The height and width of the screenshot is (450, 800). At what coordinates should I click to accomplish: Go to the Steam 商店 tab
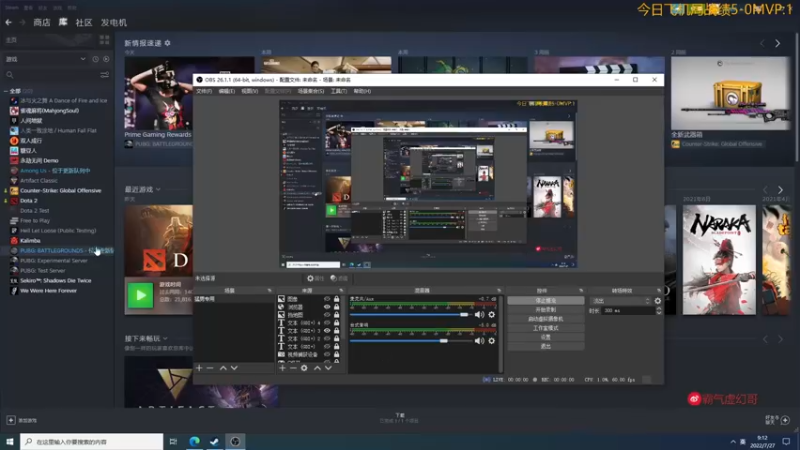pos(42,22)
